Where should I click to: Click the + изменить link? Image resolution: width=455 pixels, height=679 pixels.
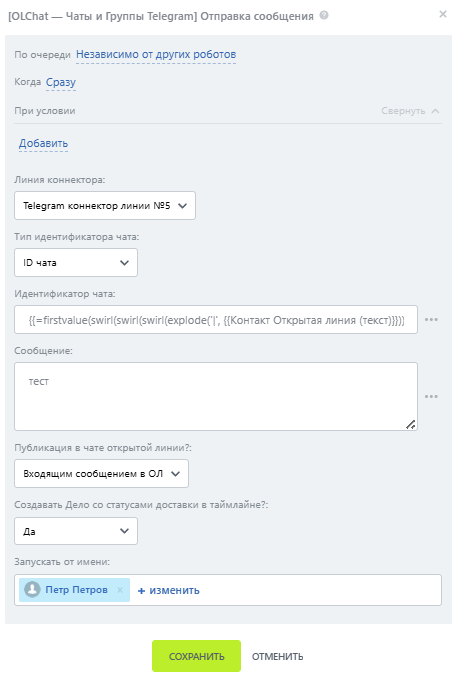168,590
